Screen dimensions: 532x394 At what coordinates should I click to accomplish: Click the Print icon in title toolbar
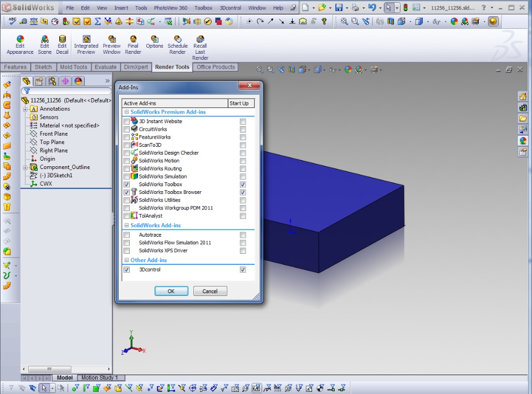point(355,7)
